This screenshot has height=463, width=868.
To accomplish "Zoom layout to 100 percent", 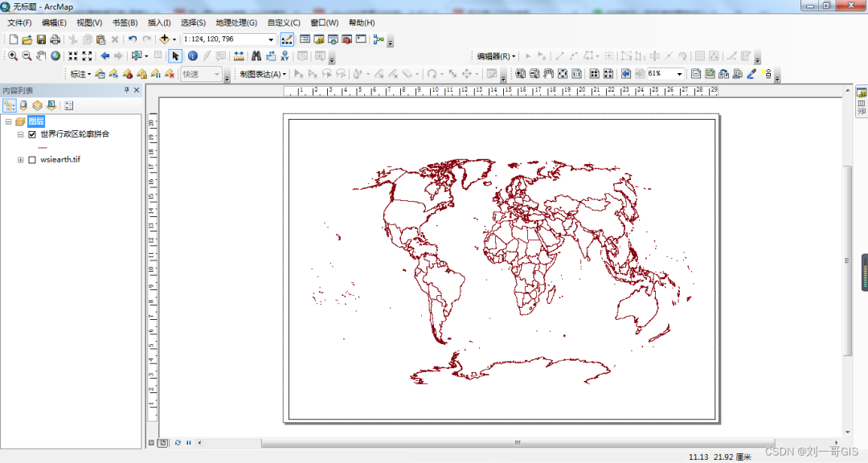I will coord(576,74).
